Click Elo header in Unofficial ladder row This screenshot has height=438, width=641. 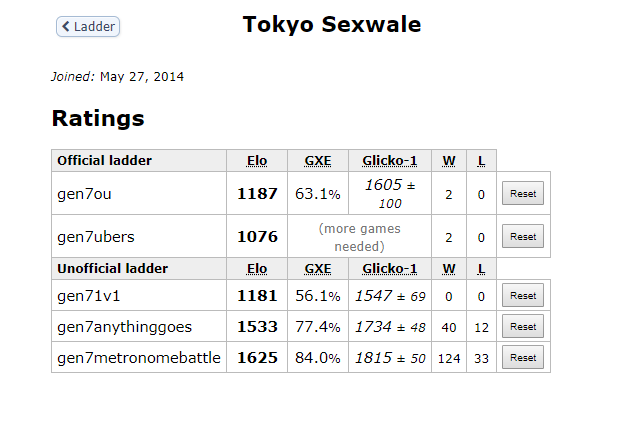(x=257, y=269)
